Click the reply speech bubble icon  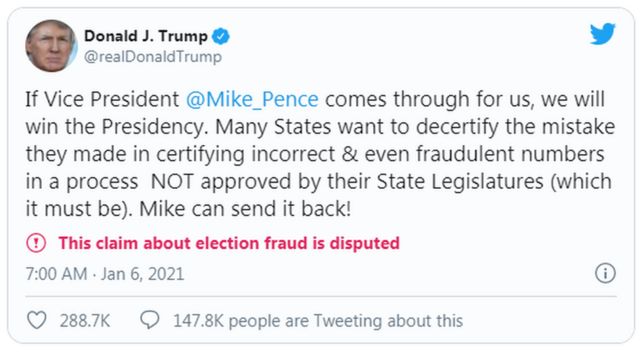[x=150, y=320]
